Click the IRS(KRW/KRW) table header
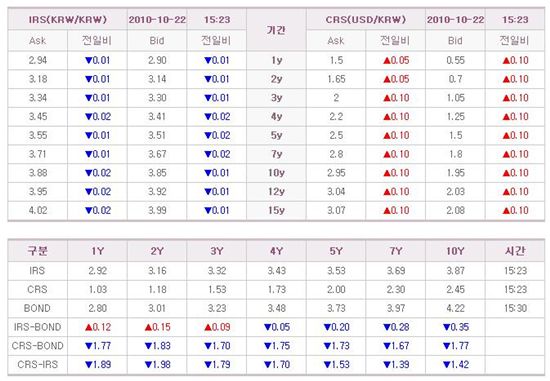The image size is (550, 381). [67, 20]
